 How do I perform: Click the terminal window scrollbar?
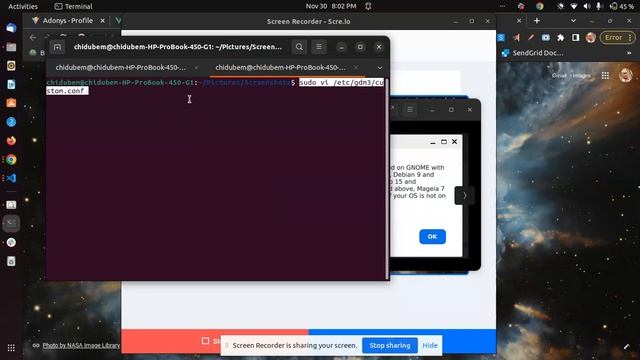point(387,178)
